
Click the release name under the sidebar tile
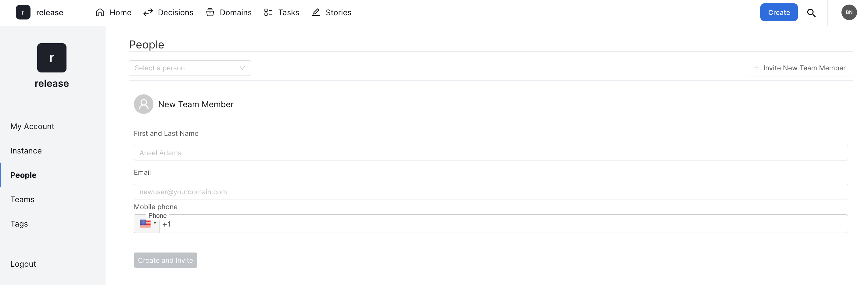coord(52,83)
